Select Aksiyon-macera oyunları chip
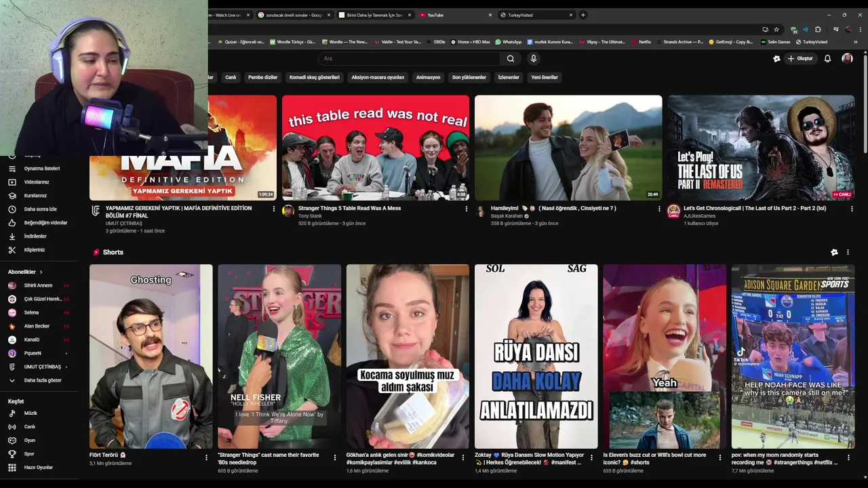Screen dimensions: 868x488 [x=378, y=77]
